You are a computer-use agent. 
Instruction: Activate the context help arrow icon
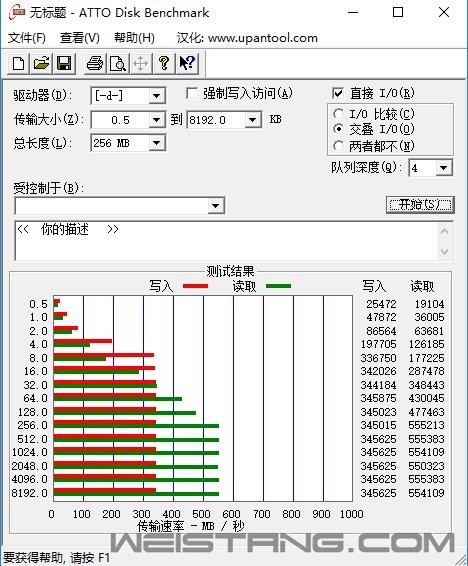(x=187, y=64)
